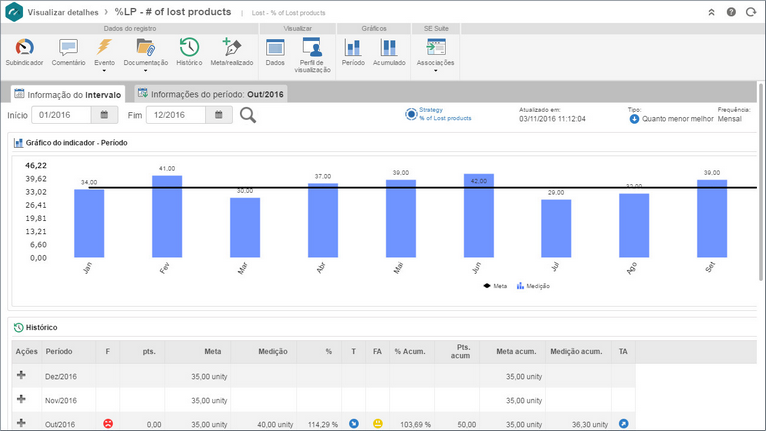Click the red sad face for Out/2016
The image size is (766, 431).
[x=108, y=424]
